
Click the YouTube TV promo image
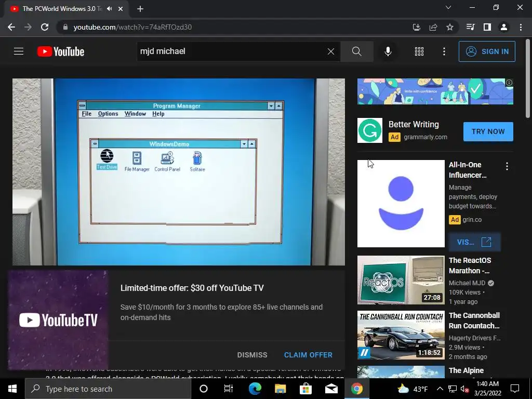pos(58,320)
